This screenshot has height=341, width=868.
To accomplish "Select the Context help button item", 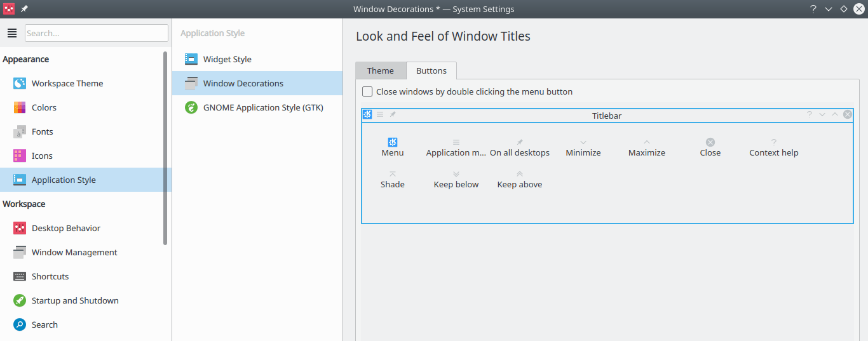I will point(774,147).
